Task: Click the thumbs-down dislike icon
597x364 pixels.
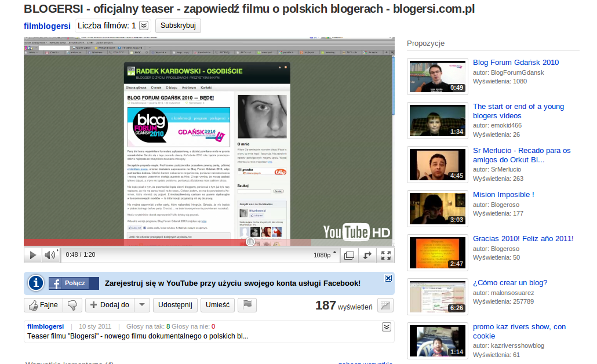Action: 72,305
